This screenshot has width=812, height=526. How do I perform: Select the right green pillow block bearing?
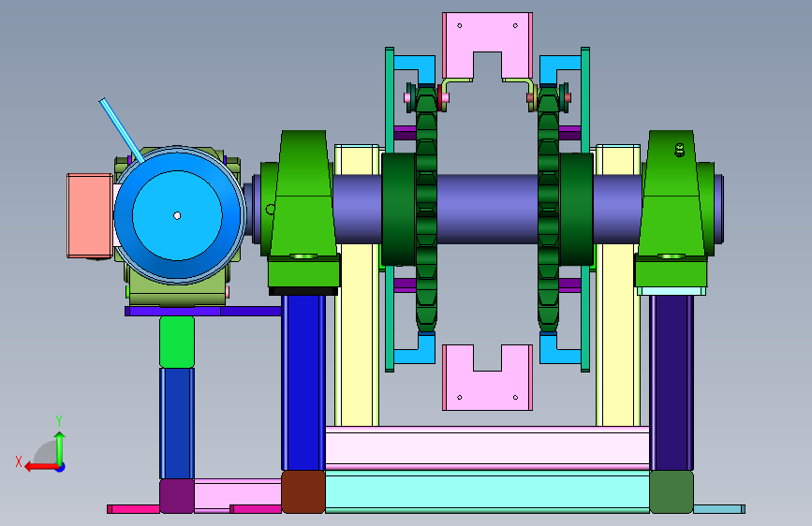672,207
